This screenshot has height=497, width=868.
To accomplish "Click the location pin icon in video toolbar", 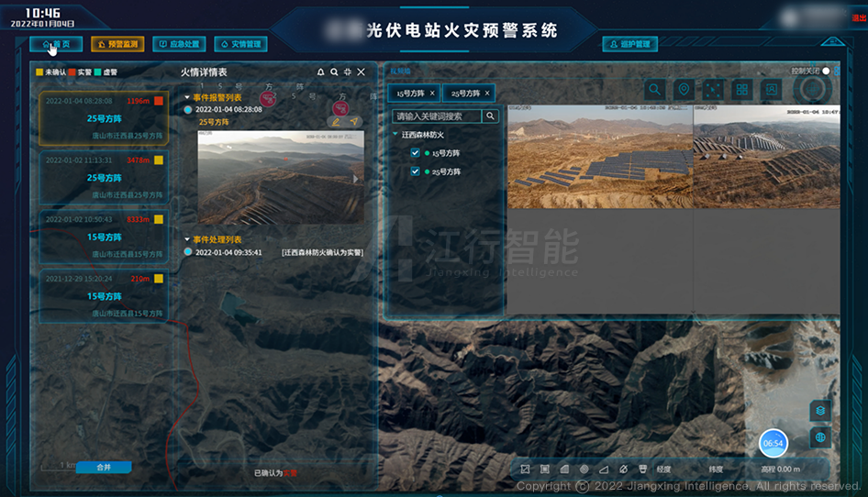I will 683,89.
